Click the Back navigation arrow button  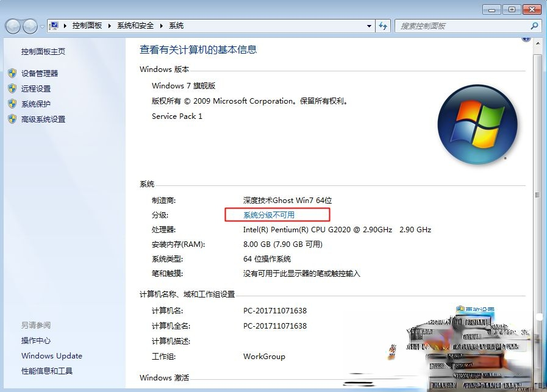pos(13,26)
